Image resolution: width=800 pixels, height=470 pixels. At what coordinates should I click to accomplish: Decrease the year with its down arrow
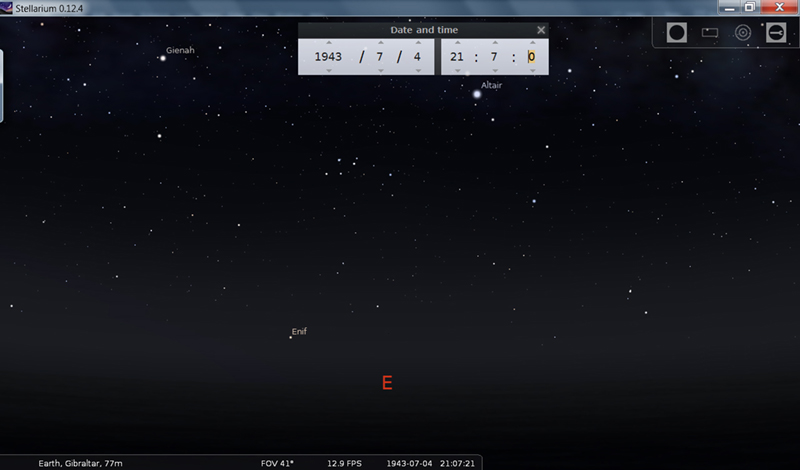[329, 70]
